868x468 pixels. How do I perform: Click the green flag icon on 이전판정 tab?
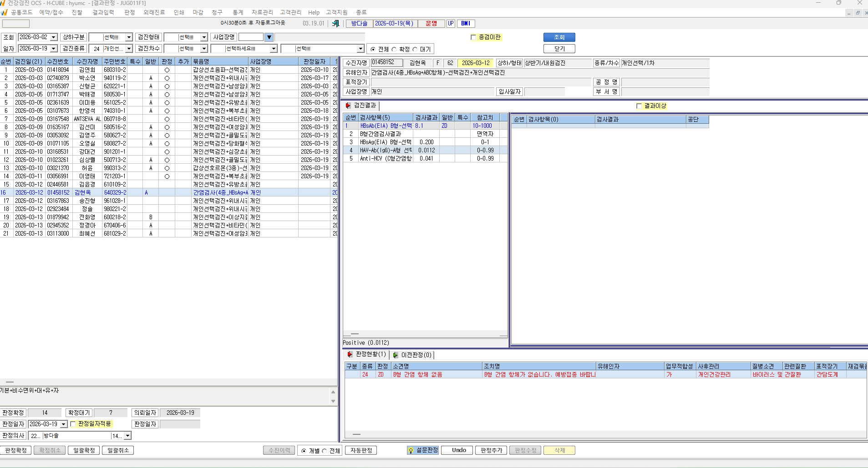pyautogui.click(x=396, y=355)
